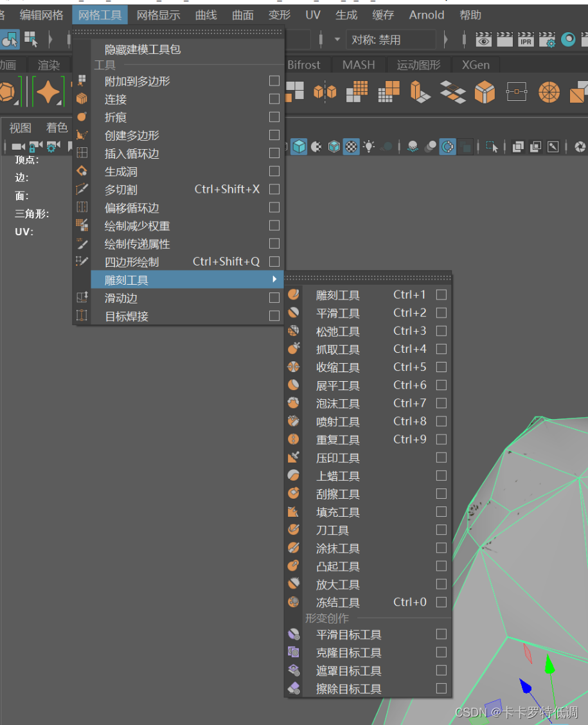The height and width of the screenshot is (725, 588).
Task: Click the 遮罩目标工具 icon
Action: (294, 670)
